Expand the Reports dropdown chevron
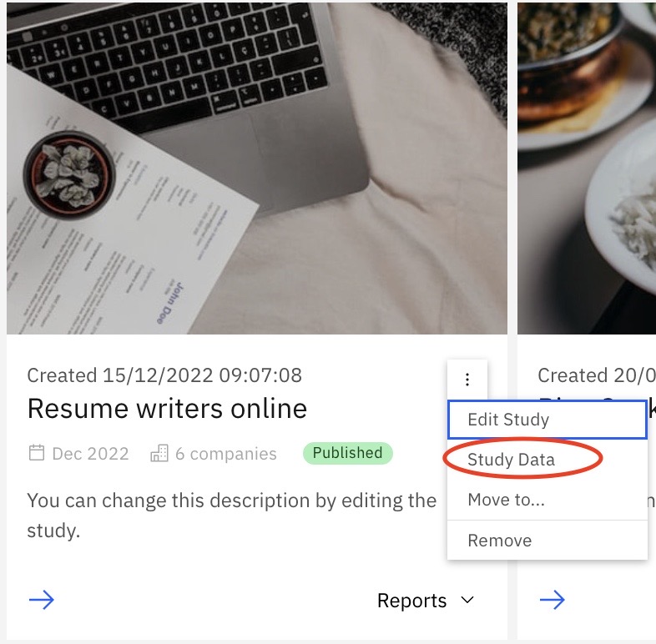Viewport: 656px width, 644px height. point(467,600)
